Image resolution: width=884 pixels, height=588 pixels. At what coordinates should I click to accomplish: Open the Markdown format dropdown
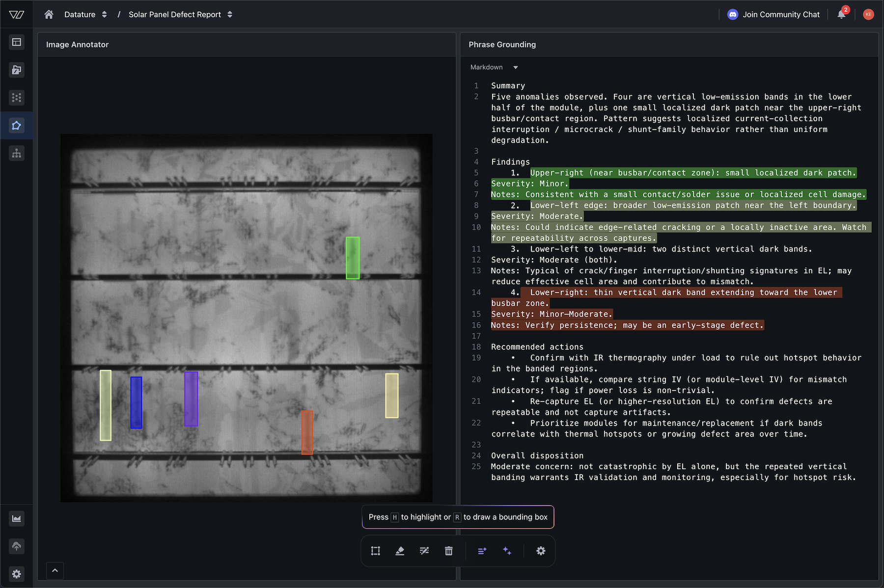click(x=494, y=67)
